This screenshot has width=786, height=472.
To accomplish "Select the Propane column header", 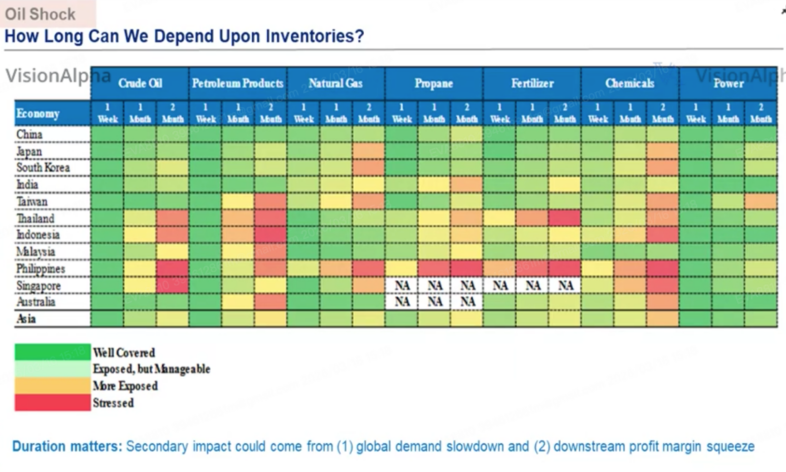I will click(434, 83).
